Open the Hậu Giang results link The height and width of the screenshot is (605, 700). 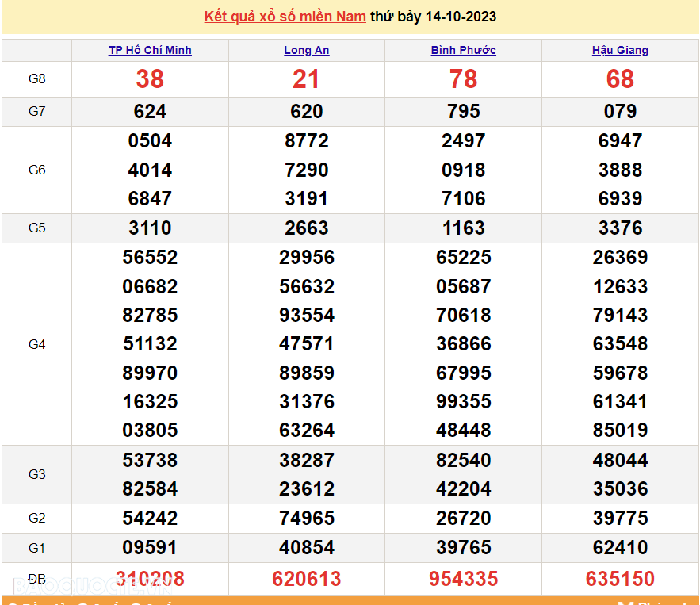click(x=620, y=50)
